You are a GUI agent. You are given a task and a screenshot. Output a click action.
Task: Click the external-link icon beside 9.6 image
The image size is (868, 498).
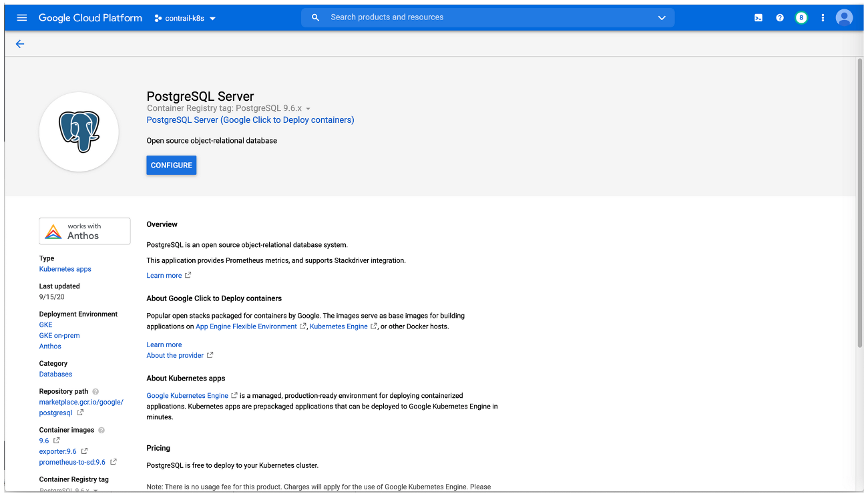(x=57, y=441)
